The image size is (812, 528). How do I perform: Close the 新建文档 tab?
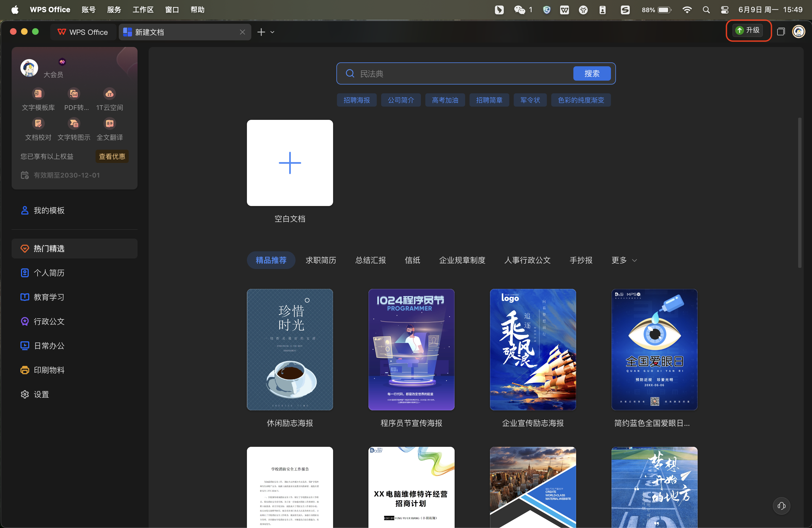[242, 32]
